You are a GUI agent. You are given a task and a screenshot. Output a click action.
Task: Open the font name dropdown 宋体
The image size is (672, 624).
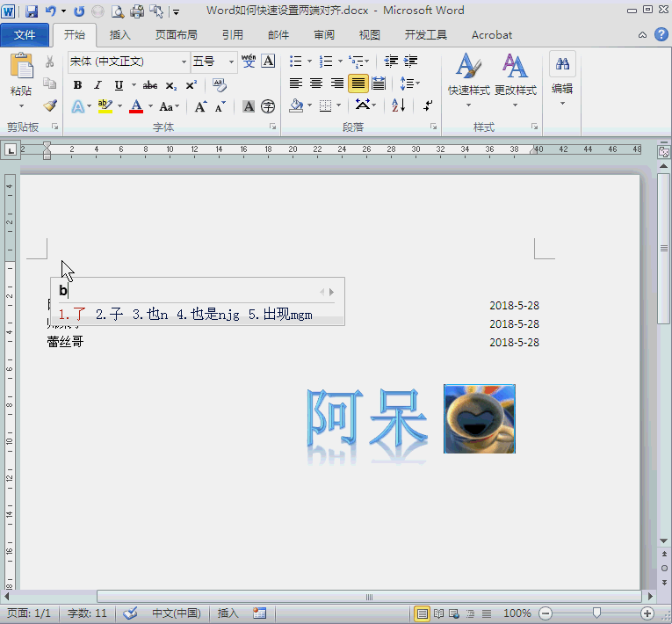click(184, 62)
